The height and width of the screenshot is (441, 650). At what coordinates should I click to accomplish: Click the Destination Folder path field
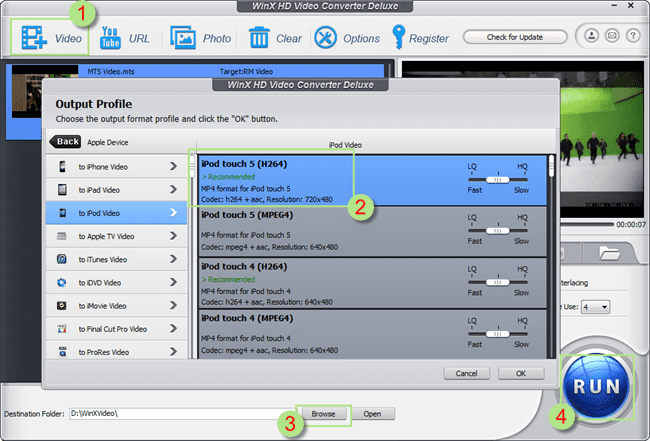(x=184, y=414)
